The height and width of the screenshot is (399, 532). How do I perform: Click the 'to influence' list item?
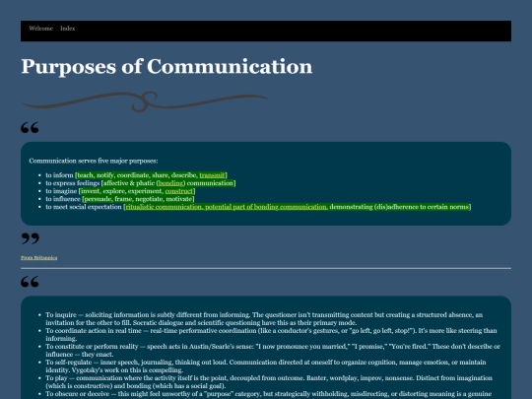tap(120, 199)
